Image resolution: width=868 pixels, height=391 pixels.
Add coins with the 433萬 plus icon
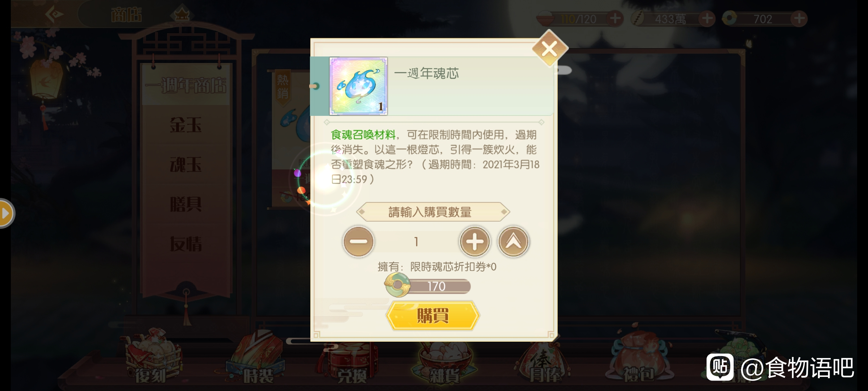707,18
